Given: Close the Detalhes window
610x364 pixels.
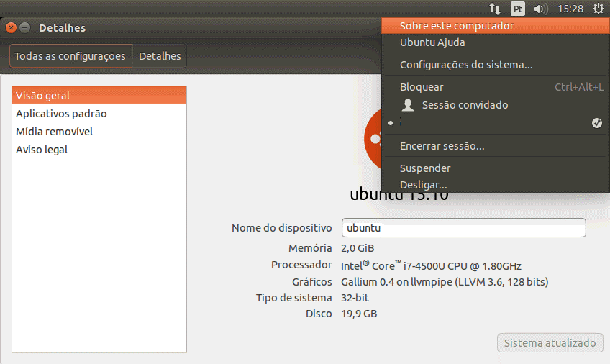Looking at the screenshot, I should (x=11, y=28).
